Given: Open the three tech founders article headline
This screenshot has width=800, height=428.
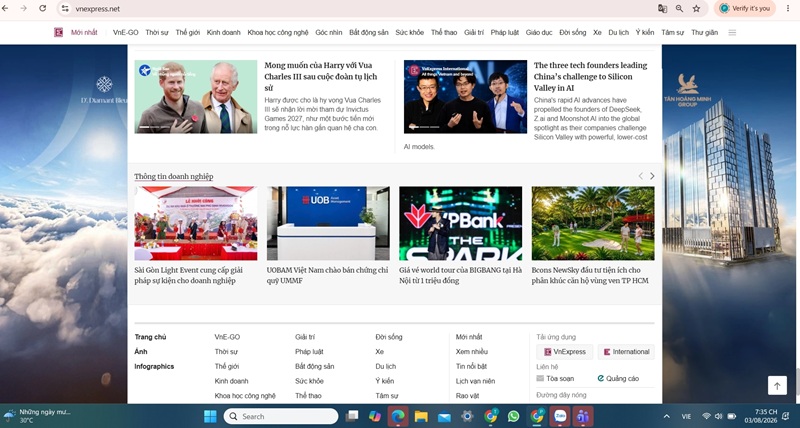Looking at the screenshot, I should (x=590, y=77).
